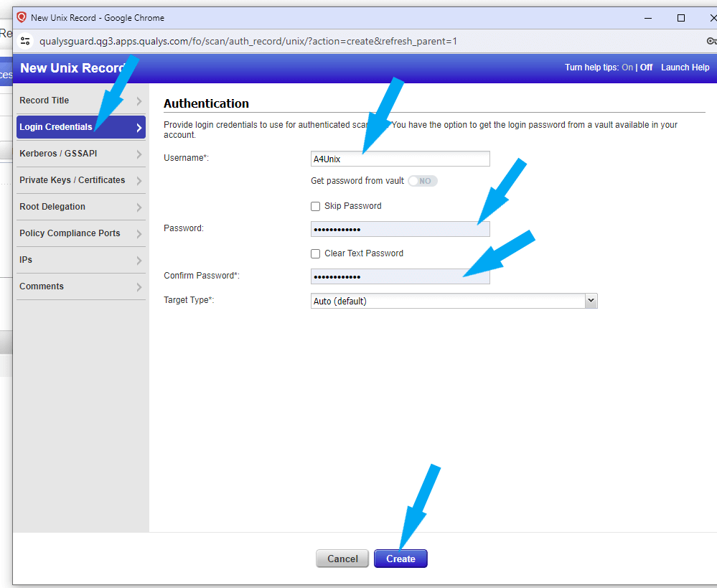717x588 pixels.
Task: Click the "Target Type*:" field label
Action: pyautogui.click(x=189, y=300)
